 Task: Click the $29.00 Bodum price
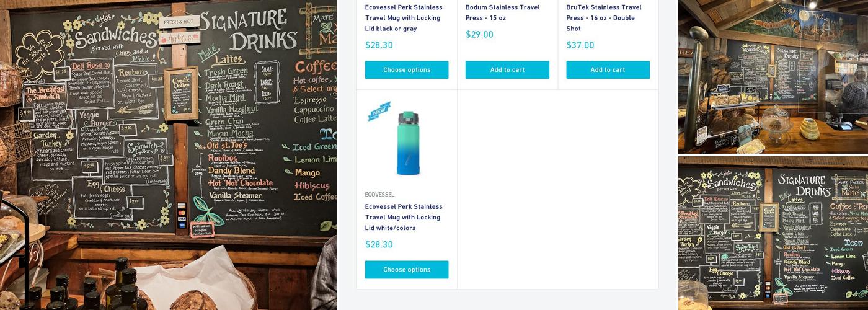[x=479, y=34]
